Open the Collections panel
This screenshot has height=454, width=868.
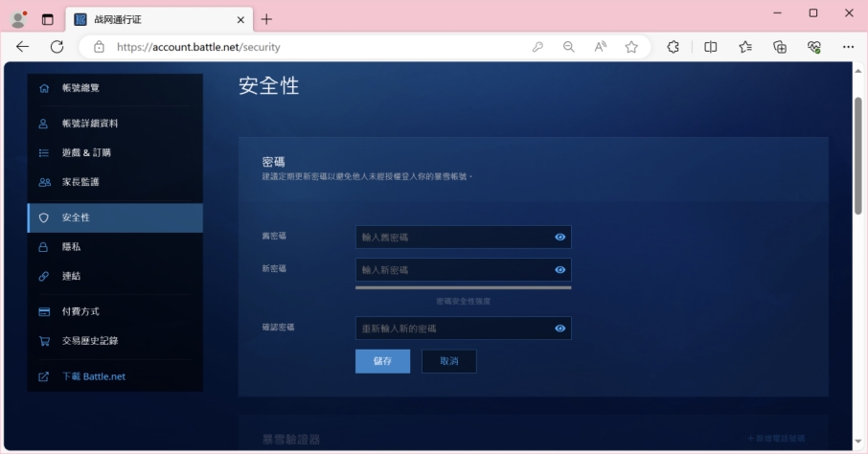(x=780, y=47)
